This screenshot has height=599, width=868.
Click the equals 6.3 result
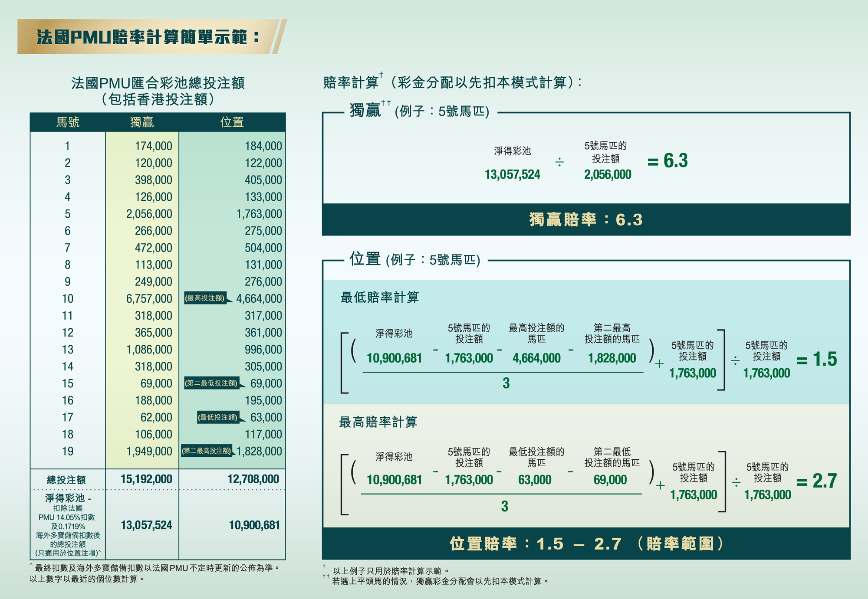coord(667,161)
